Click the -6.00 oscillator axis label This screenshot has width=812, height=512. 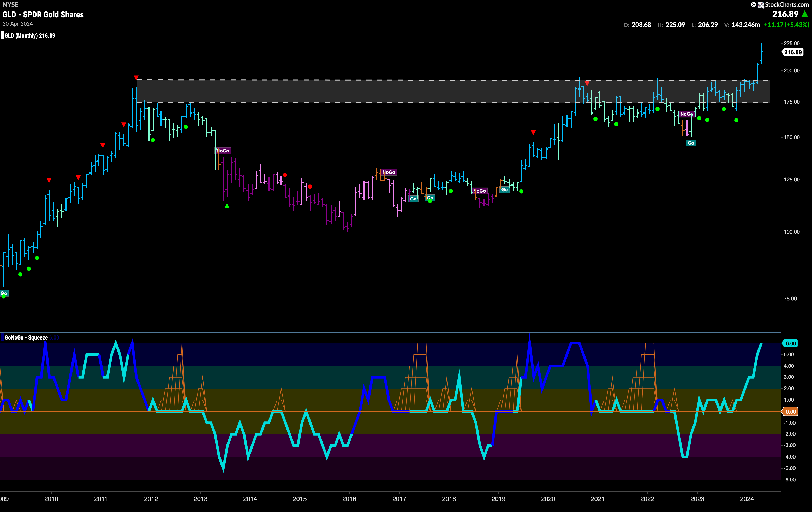(789, 480)
